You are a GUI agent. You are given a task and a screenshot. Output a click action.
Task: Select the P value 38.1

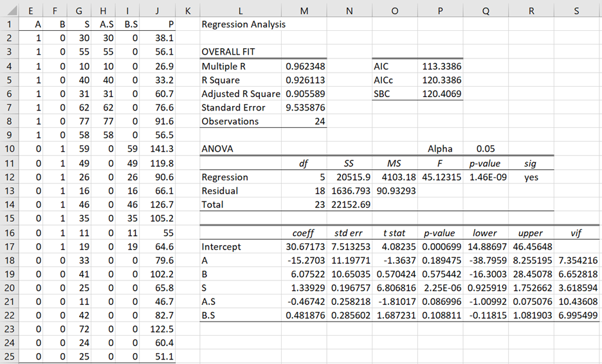(x=157, y=38)
